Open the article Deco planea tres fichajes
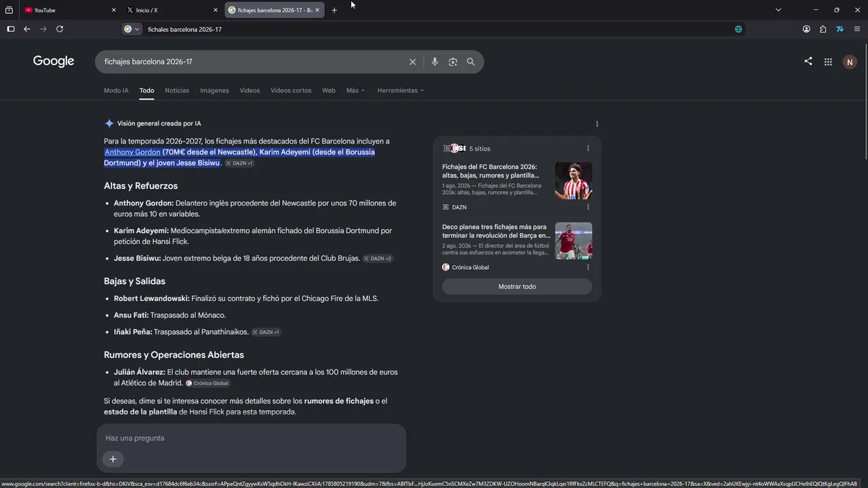The width and height of the screenshot is (868, 488). (x=496, y=231)
